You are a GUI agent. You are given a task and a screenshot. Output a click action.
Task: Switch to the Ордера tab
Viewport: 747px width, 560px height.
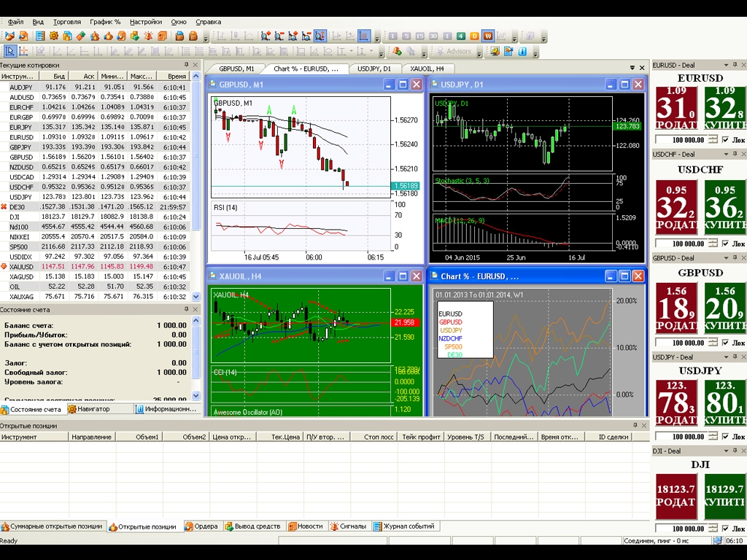201,526
